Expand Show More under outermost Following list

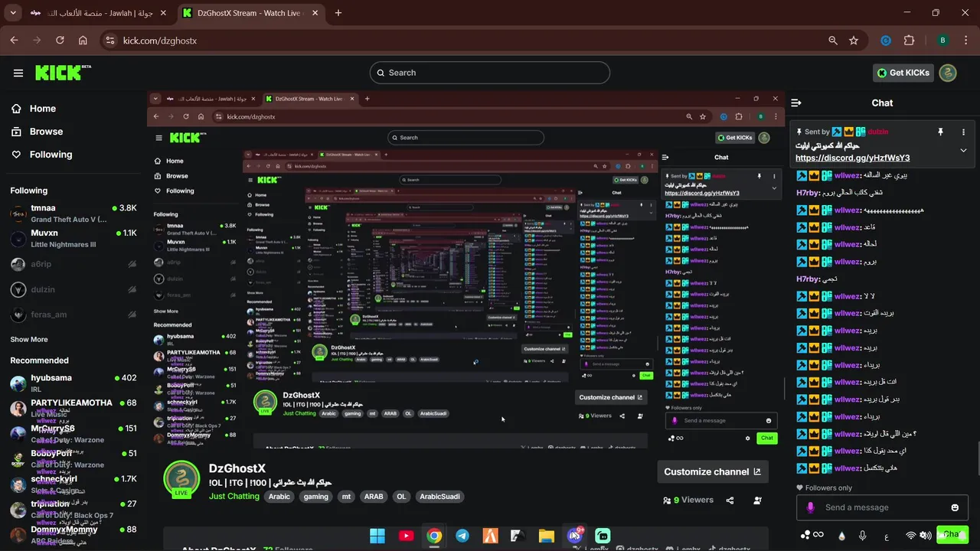click(29, 340)
